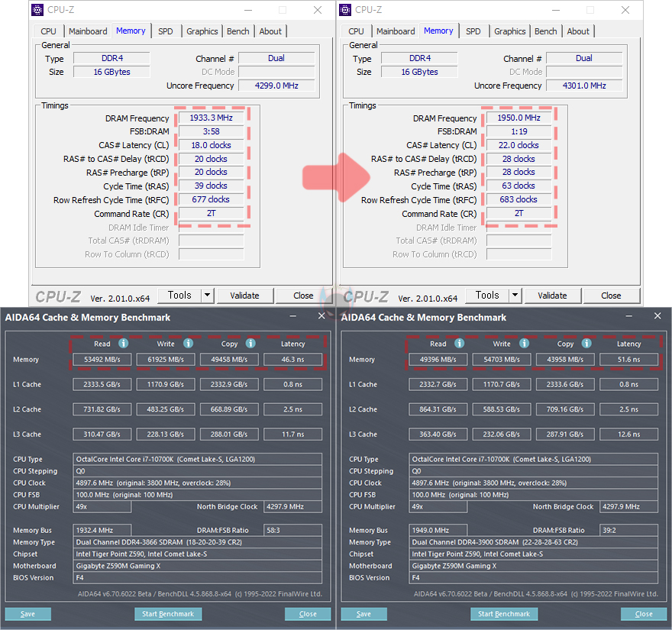
Task: Click the 677 clocks tRFC value
Action: [x=212, y=199]
